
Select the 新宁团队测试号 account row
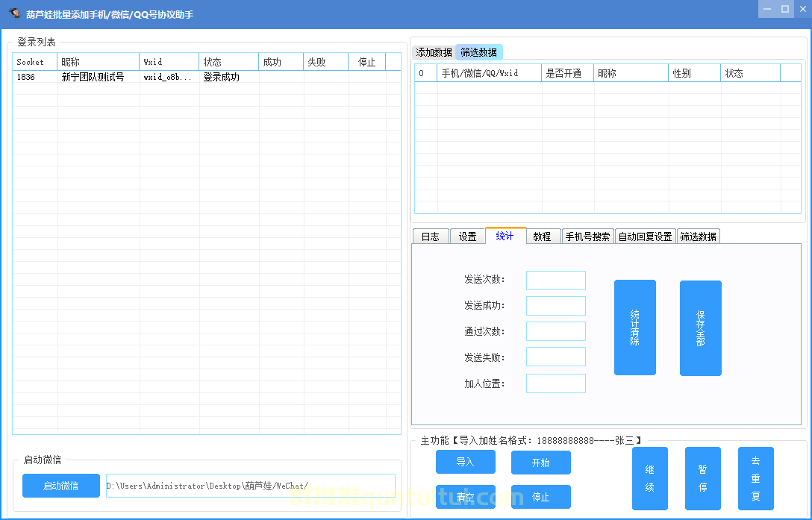[x=207, y=77]
